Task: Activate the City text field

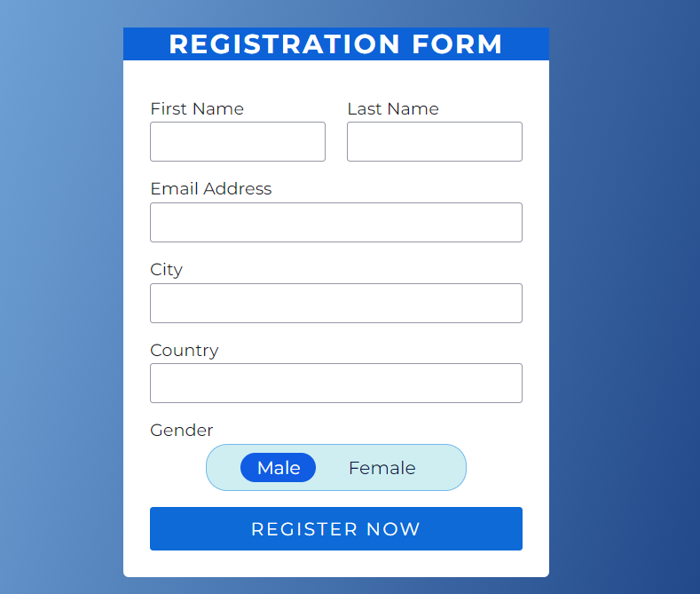Action: point(336,304)
